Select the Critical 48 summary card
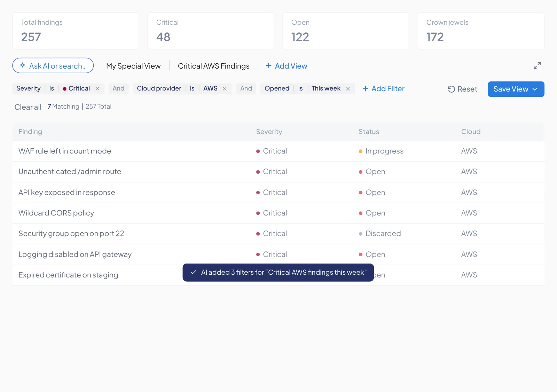557x392 pixels. tap(211, 31)
